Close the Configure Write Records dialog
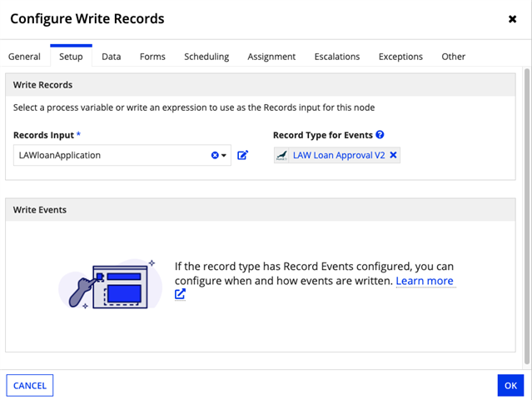The height and width of the screenshot is (400, 532). [512, 19]
